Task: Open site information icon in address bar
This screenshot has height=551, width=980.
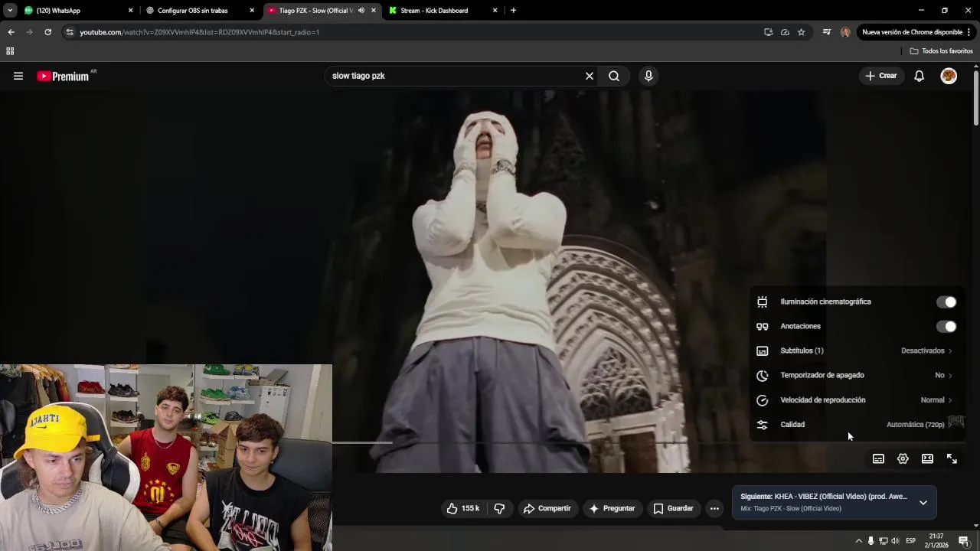Action: click(70, 32)
